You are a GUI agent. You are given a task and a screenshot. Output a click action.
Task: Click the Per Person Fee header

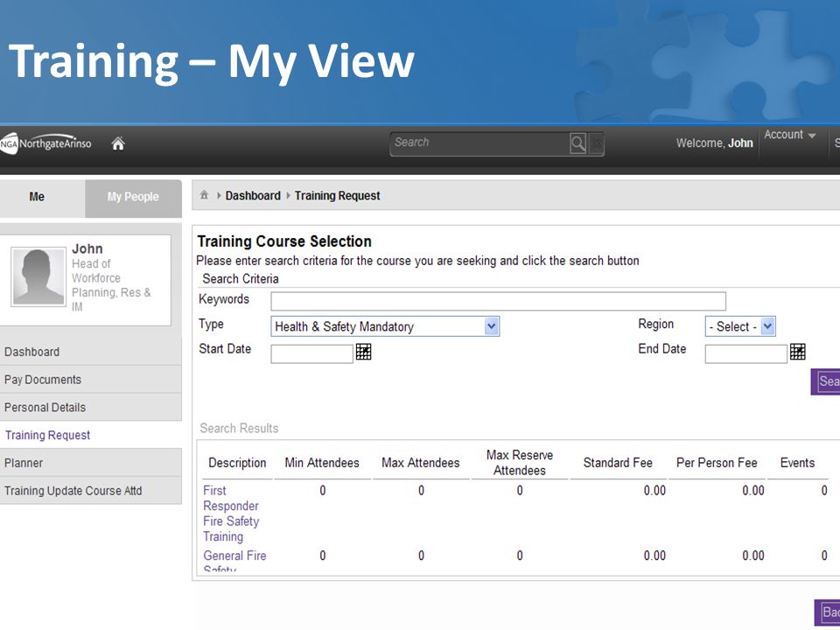pyautogui.click(x=717, y=463)
